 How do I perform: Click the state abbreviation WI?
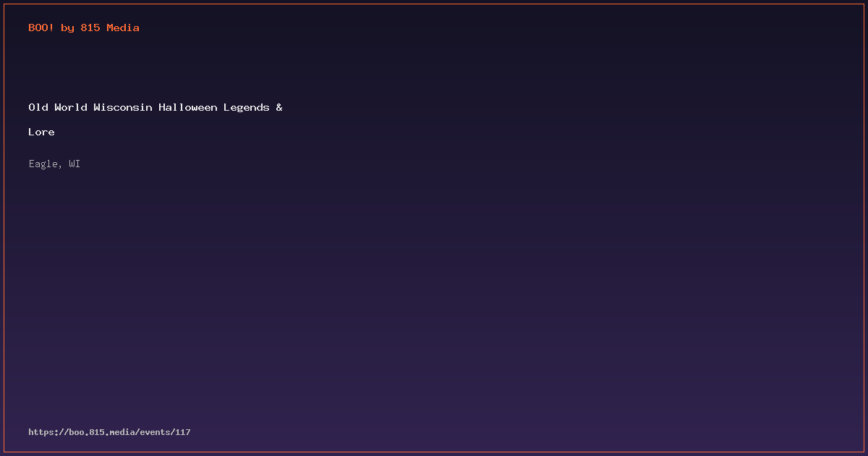tap(75, 164)
